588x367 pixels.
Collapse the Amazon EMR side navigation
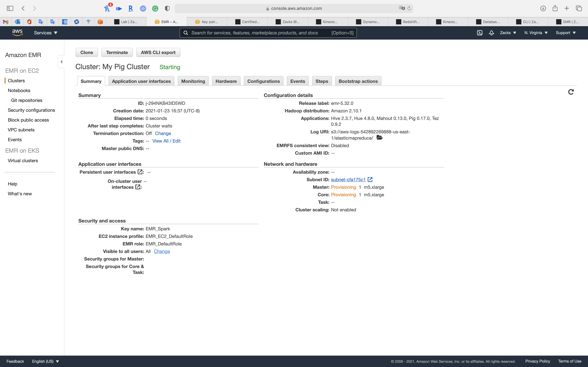(x=61, y=62)
